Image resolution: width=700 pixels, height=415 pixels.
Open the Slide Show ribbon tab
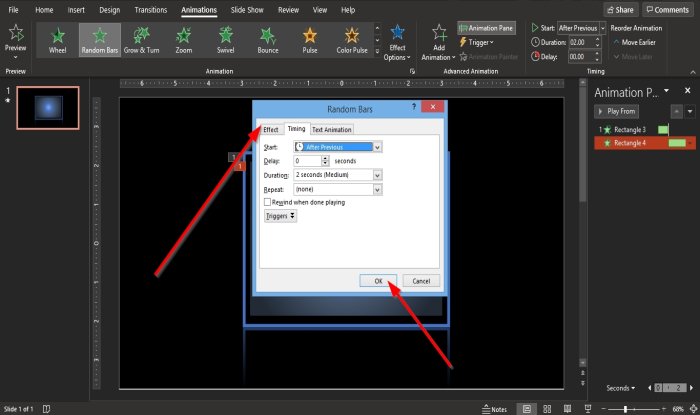coord(247,10)
